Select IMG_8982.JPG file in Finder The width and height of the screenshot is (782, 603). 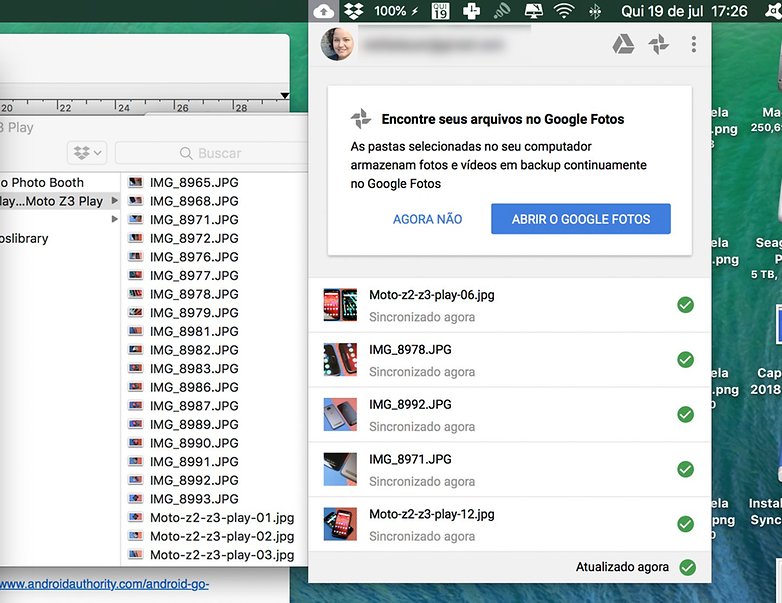coord(194,350)
